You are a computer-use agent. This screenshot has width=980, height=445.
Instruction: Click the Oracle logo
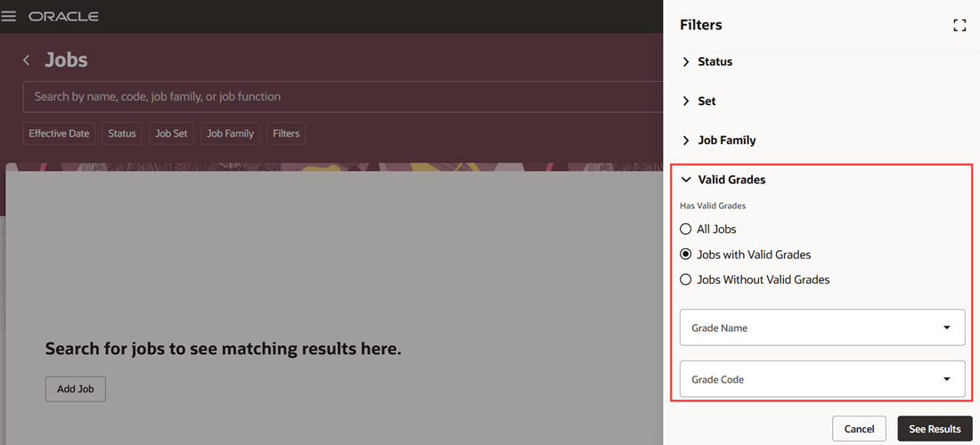[63, 16]
